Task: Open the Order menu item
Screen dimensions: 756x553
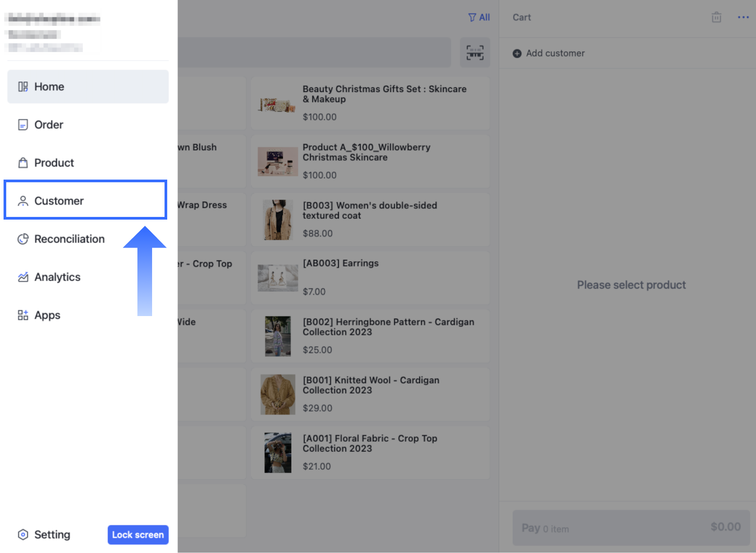Action: pos(88,125)
